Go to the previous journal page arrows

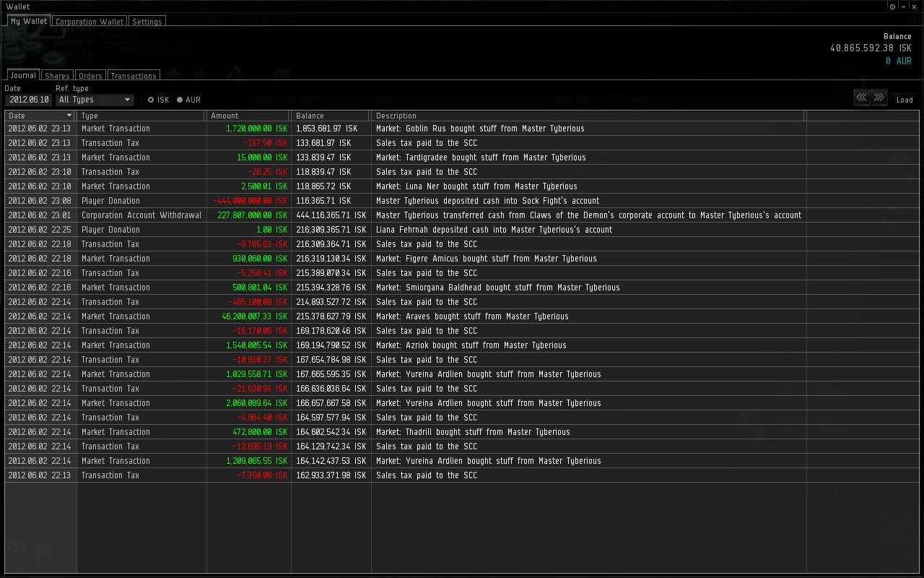coord(862,98)
